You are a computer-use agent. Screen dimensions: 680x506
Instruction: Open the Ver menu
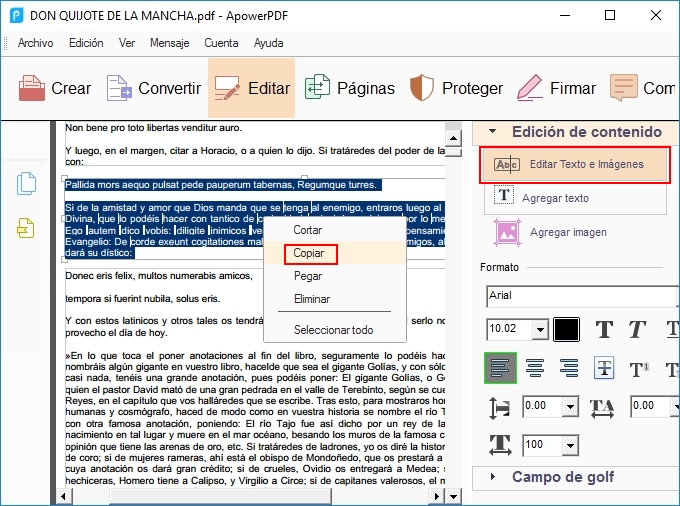click(127, 43)
